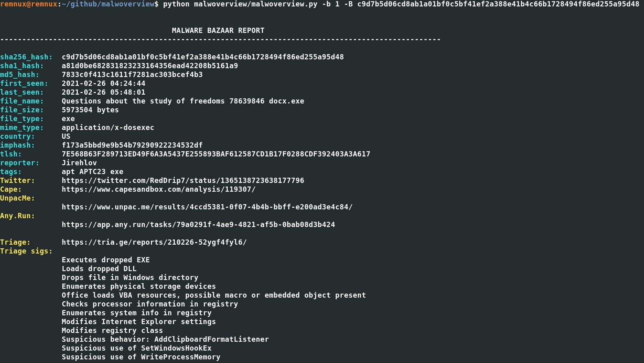Click 'Modifies Internet Explorer settings' line

click(x=139, y=322)
